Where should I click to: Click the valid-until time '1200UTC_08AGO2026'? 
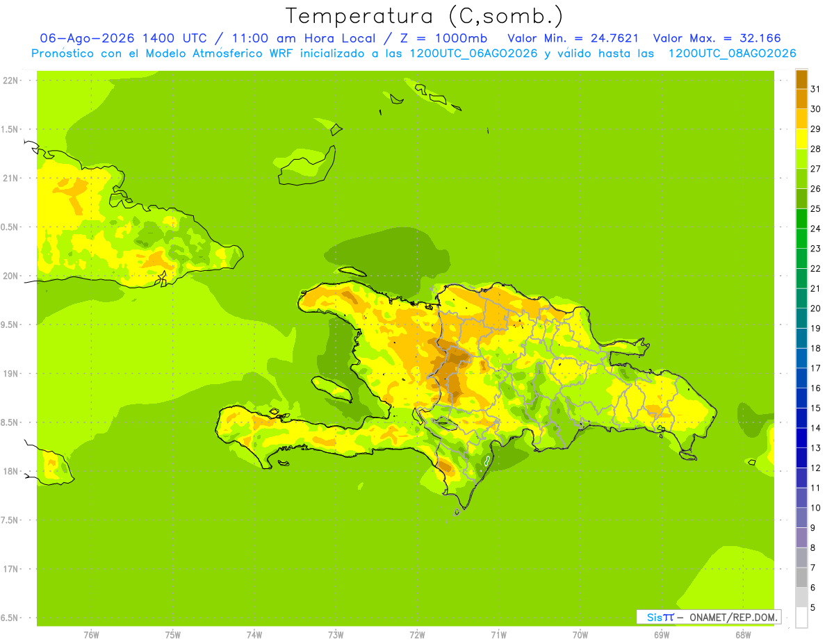pyautogui.click(x=732, y=53)
